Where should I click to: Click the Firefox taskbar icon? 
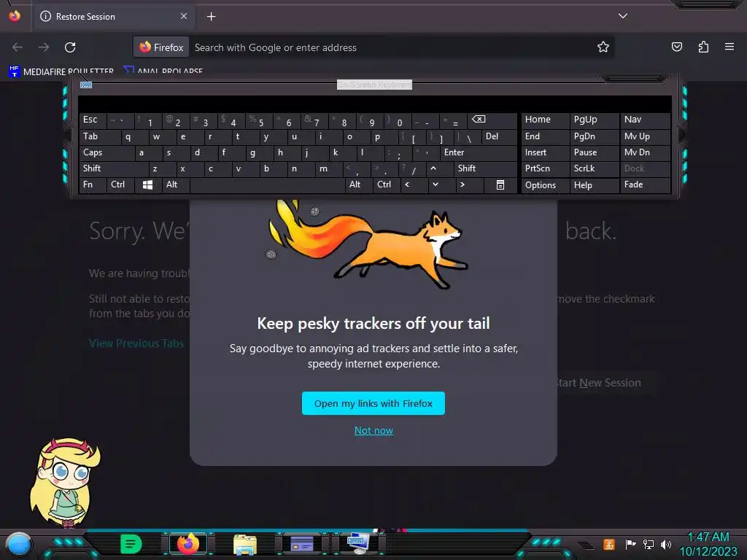(187, 544)
